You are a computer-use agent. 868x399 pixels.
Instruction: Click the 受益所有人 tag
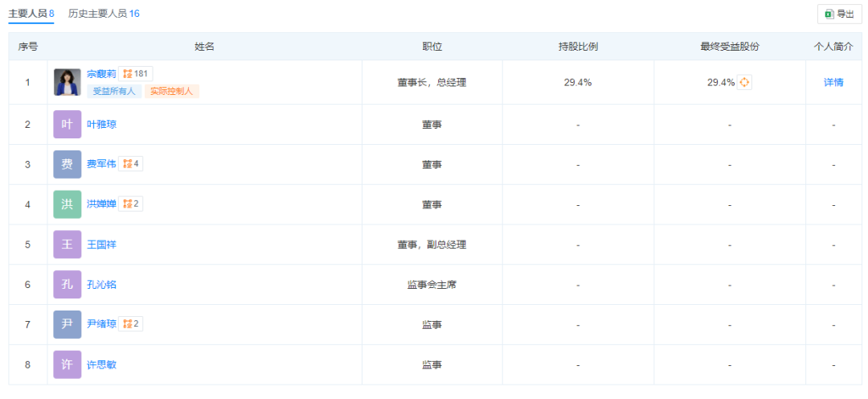(x=115, y=92)
